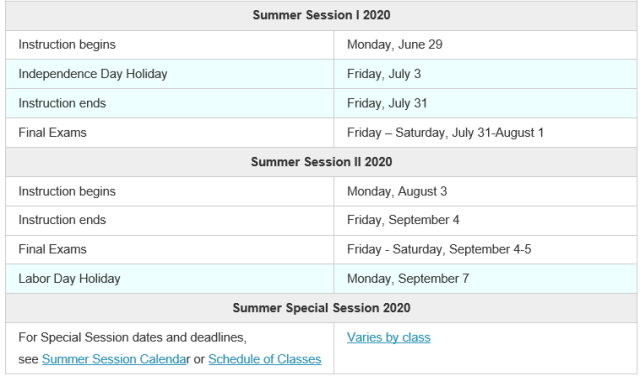
Task: Select the Summer Session II 2020 header
Action: tap(321, 162)
